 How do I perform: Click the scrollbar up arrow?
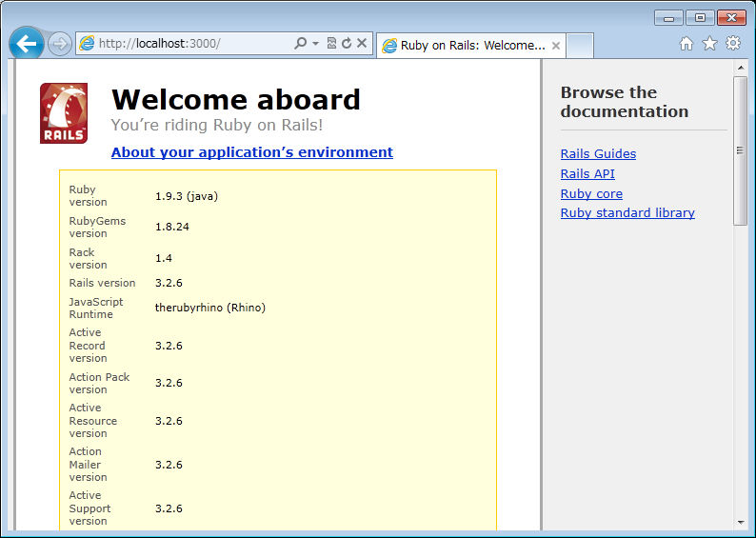pyautogui.click(x=740, y=68)
